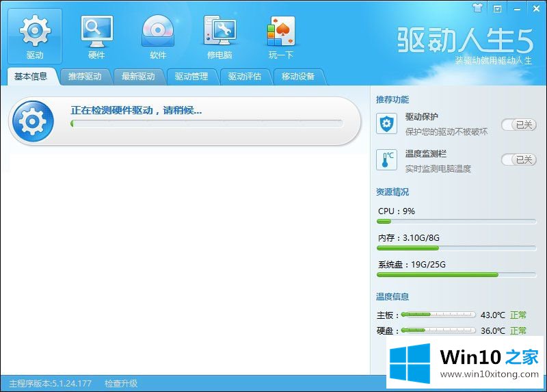This screenshot has width=547, height=392.
Task: Toggle 驱动保护 switch from 已关
Action: pos(519,125)
